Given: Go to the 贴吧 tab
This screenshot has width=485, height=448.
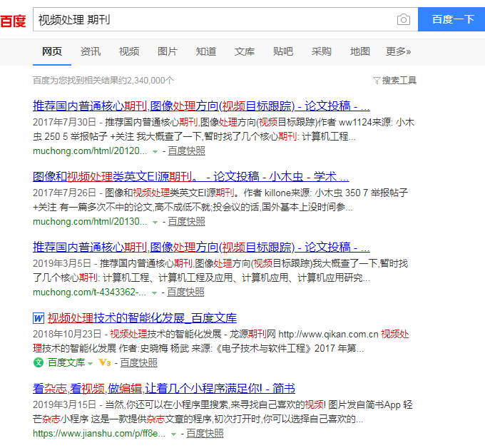Looking at the screenshot, I should [282, 51].
